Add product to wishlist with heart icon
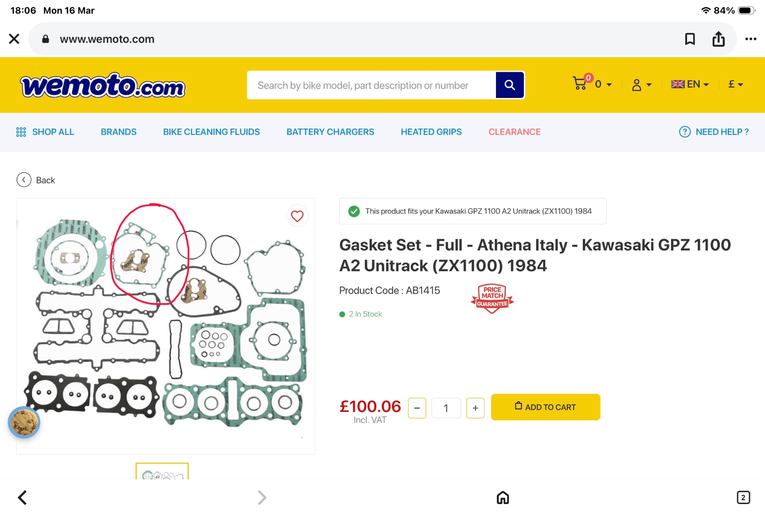765x532 pixels. pyautogui.click(x=297, y=216)
